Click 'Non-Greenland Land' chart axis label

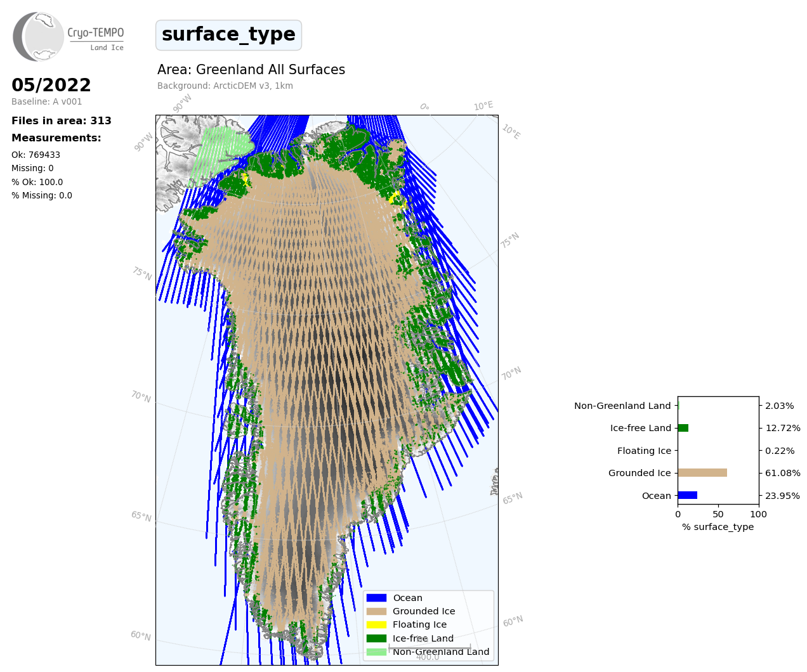[622, 406]
